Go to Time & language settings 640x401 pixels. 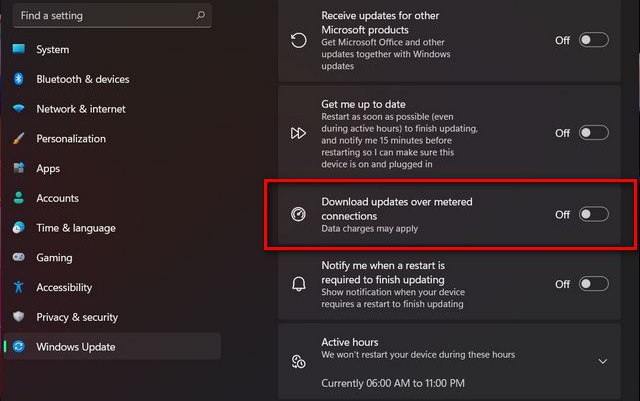76,228
